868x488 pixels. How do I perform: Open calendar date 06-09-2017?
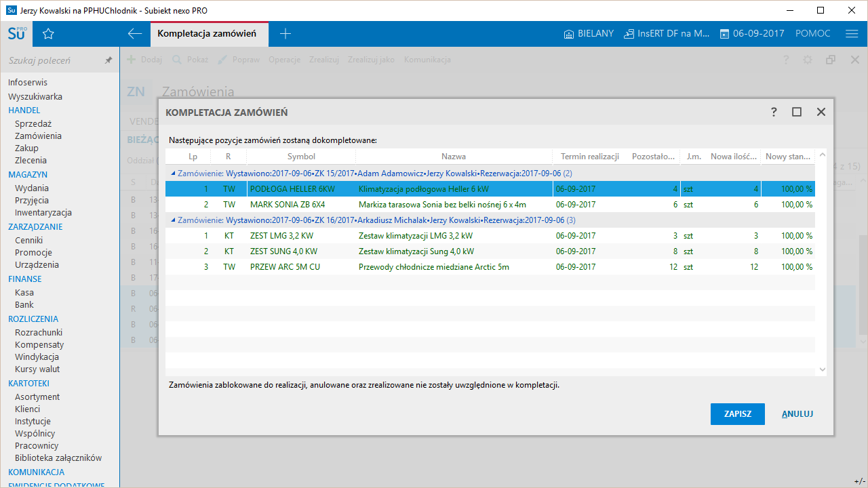click(x=751, y=34)
